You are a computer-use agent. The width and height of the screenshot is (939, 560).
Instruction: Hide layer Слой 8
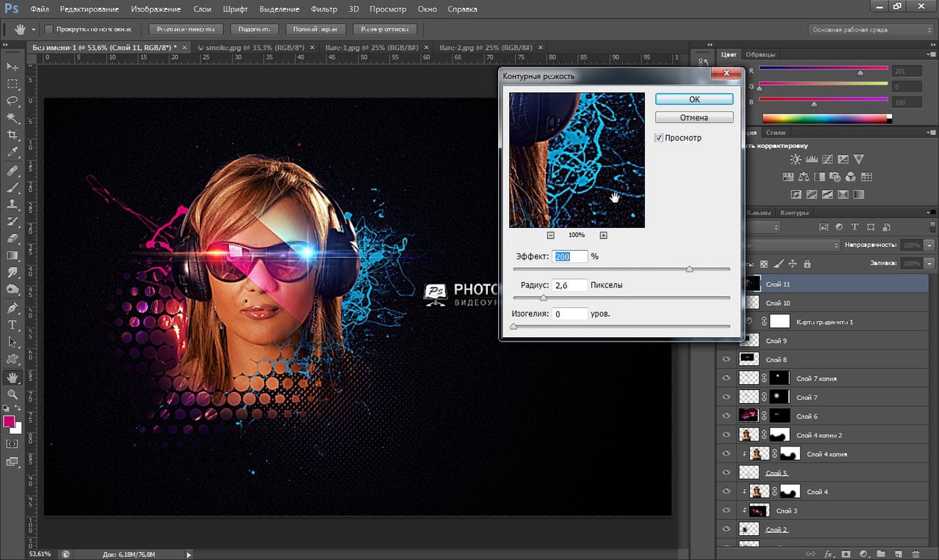[x=726, y=359]
